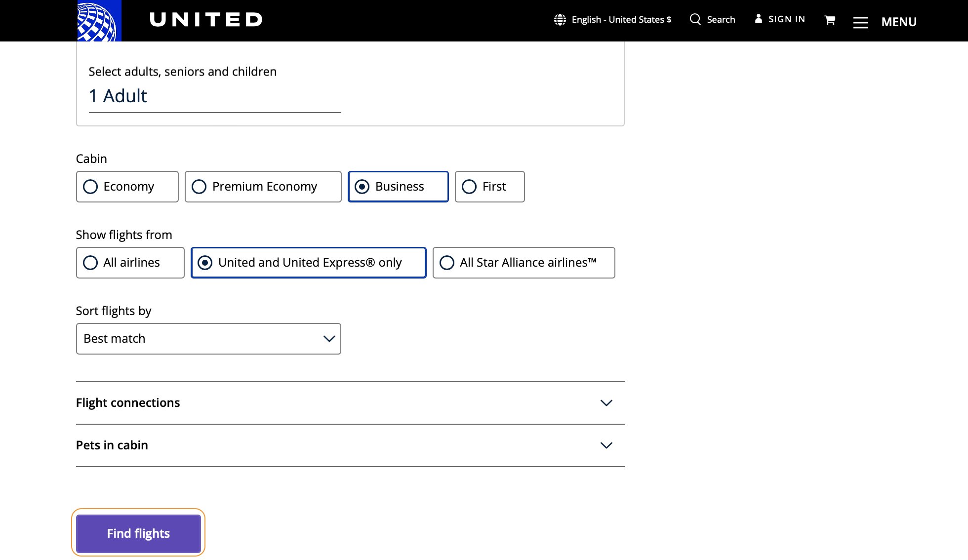The width and height of the screenshot is (968, 560).
Task: Click the hamburger menu icon
Action: pos(861,22)
